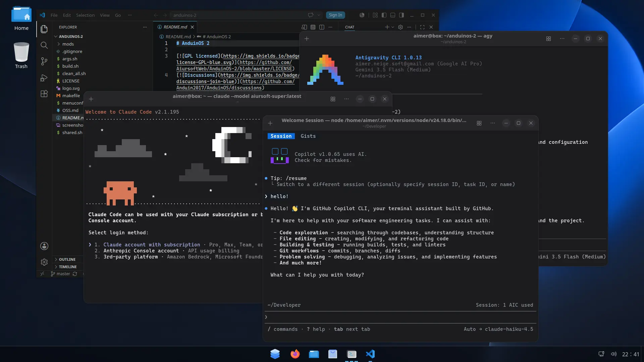The image size is (644, 362).
Task: Open the Manage gear menu in VS Code
Action: coord(44,262)
